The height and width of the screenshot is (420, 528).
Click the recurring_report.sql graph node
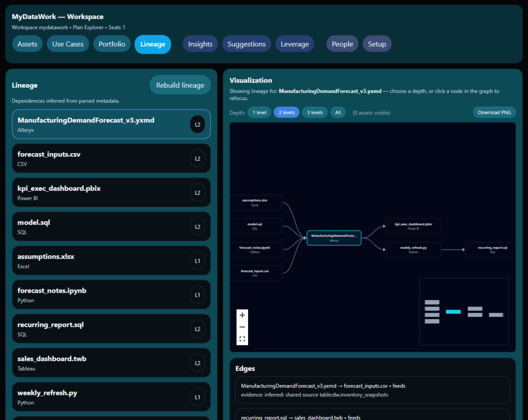(x=491, y=250)
